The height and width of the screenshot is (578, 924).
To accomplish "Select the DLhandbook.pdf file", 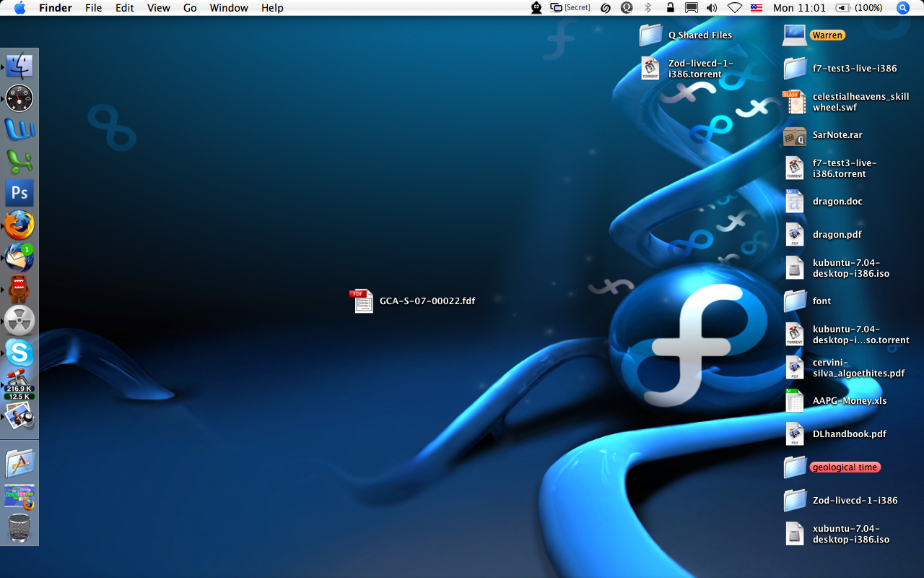I will 835,434.
